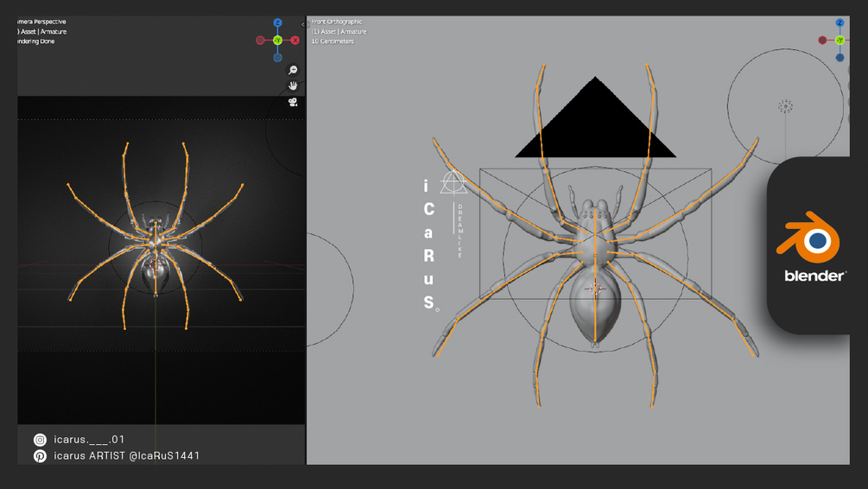Click the "Rendering Done" status text
The width and height of the screenshot is (868, 489).
tap(36, 41)
